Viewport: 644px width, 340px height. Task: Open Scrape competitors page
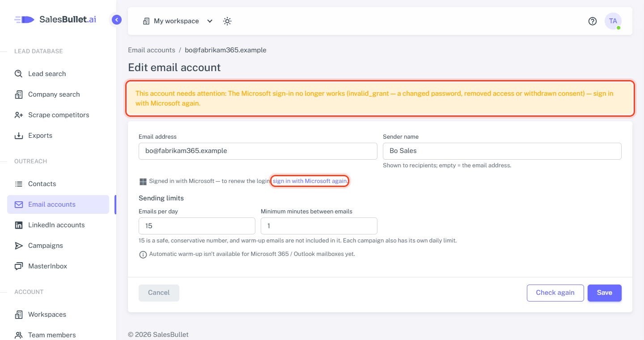[x=58, y=115]
